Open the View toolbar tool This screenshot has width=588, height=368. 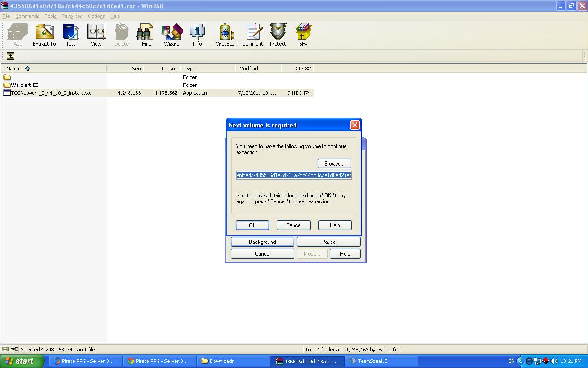(x=96, y=35)
